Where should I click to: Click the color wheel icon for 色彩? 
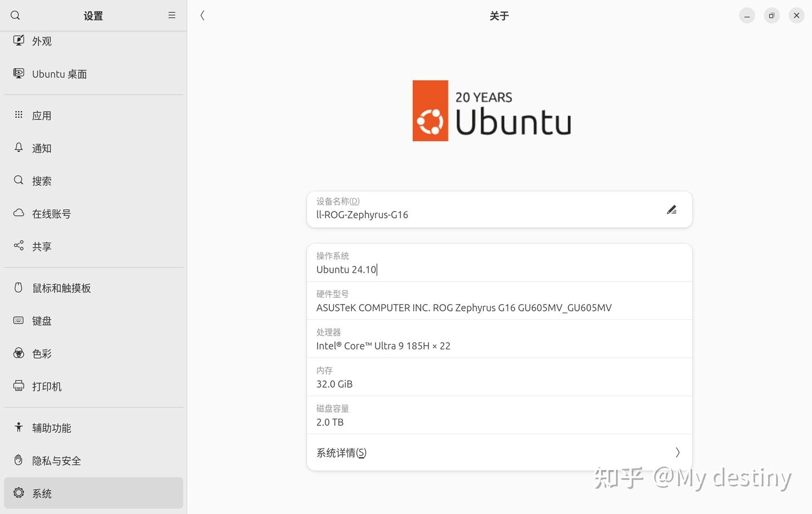(19, 353)
